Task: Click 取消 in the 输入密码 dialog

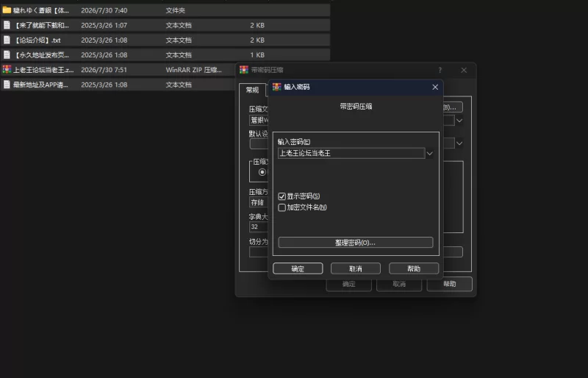Action: [x=356, y=268]
